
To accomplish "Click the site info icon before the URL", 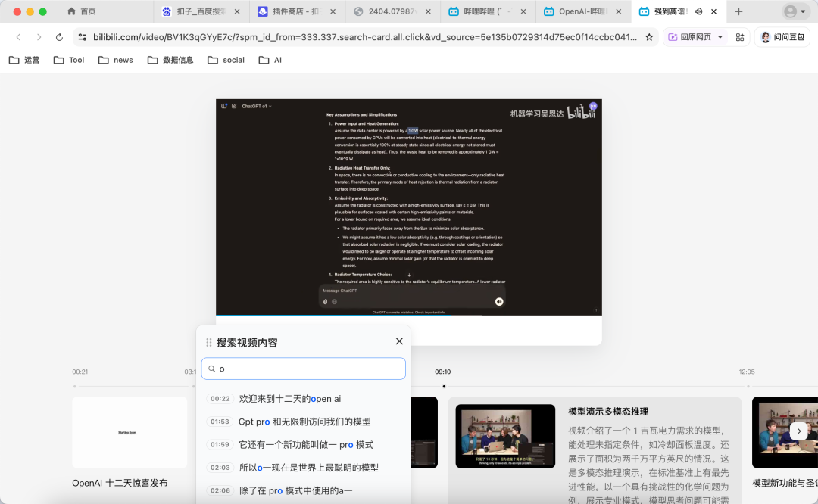I will coord(81,36).
